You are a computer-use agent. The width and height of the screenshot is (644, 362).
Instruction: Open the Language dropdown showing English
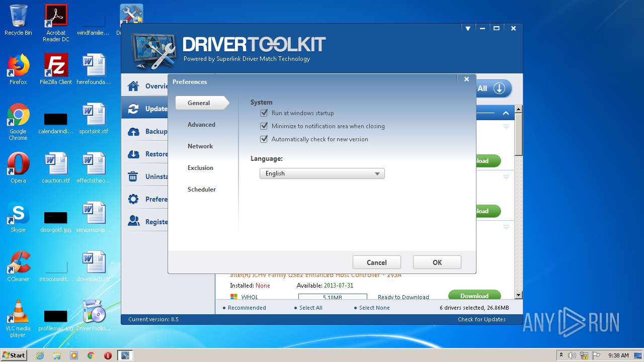[322, 173]
